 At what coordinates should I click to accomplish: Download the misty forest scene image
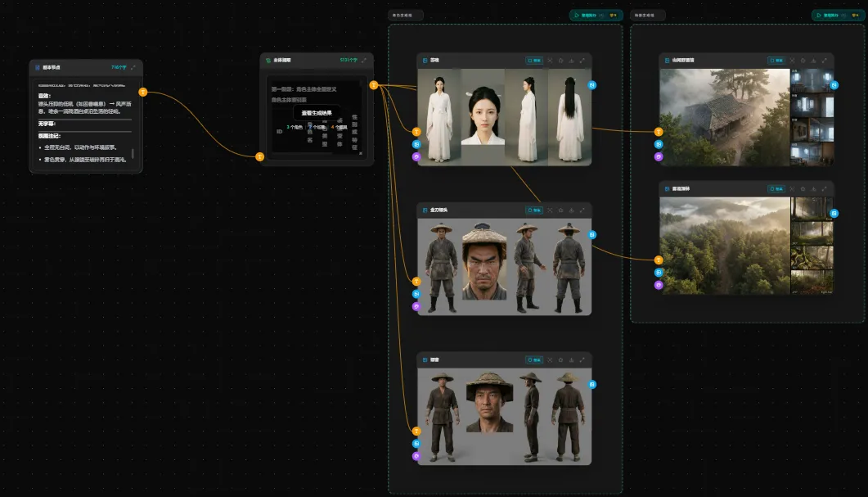pyautogui.click(x=813, y=189)
